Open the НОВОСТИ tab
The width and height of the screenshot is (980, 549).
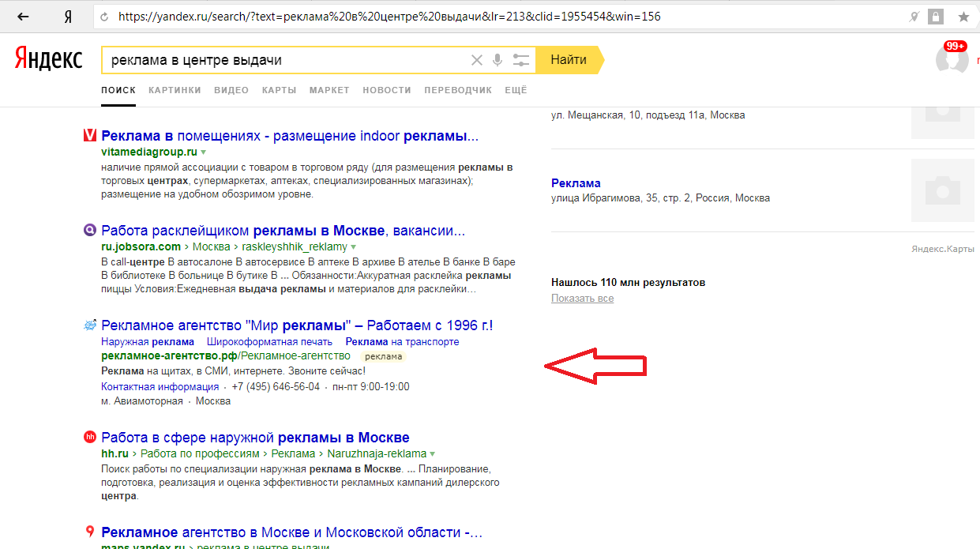pyautogui.click(x=387, y=90)
